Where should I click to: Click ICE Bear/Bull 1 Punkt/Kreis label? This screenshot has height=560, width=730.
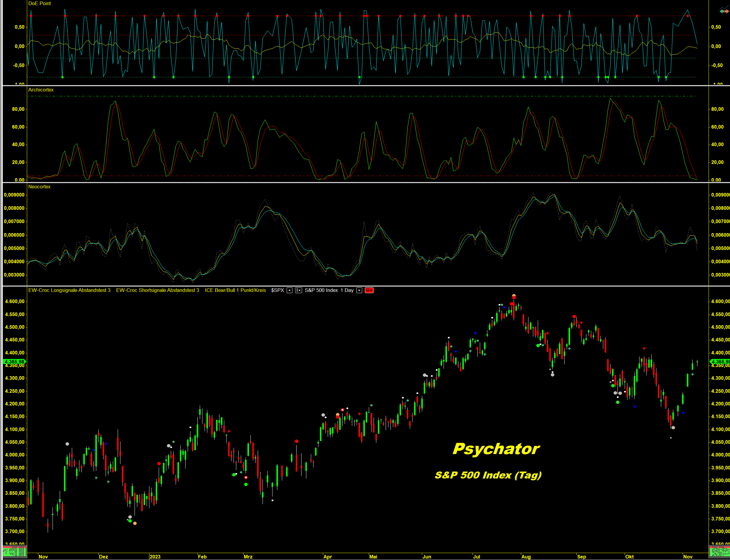tap(235, 290)
